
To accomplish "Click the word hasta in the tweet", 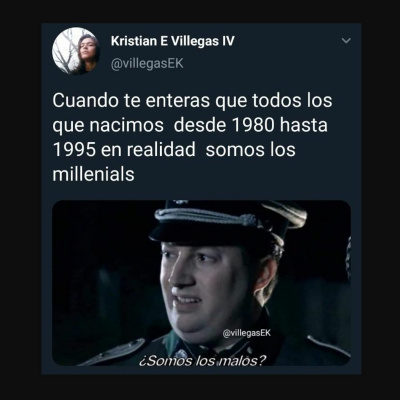I will (304, 125).
